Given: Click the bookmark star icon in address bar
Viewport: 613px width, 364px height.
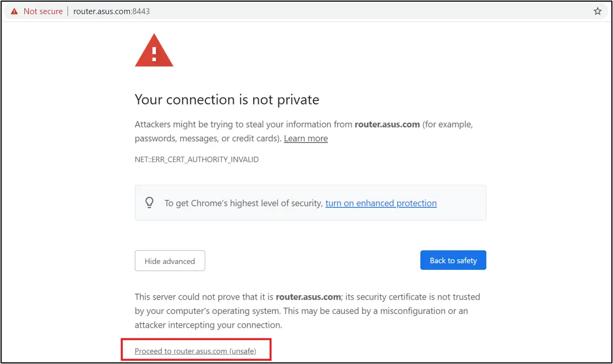Looking at the screenshot, I should tap(598, 10).
